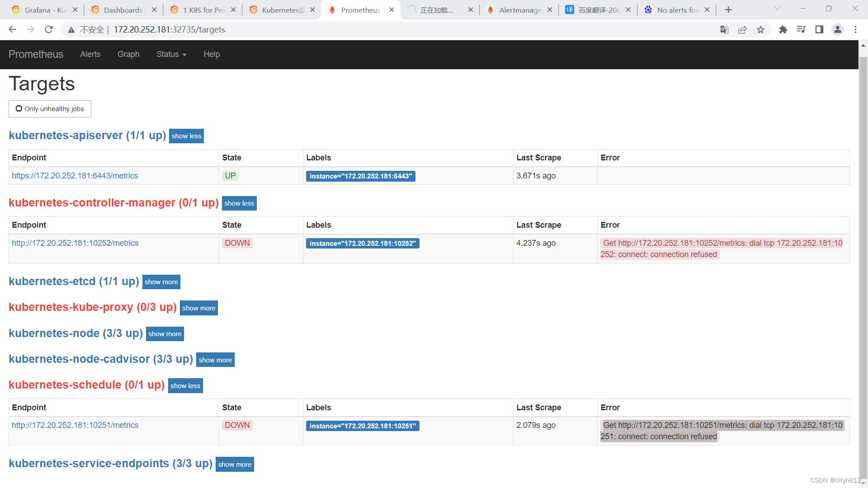Close the Prometheus tab
Image resolution: width=868 pixels, height=488 pixels.
pos(392,9)
